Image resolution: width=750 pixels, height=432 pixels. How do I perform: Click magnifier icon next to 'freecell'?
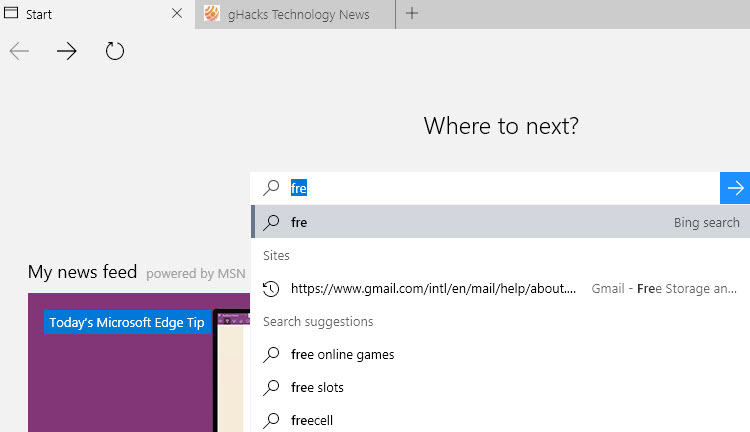(x=271, y=421)
